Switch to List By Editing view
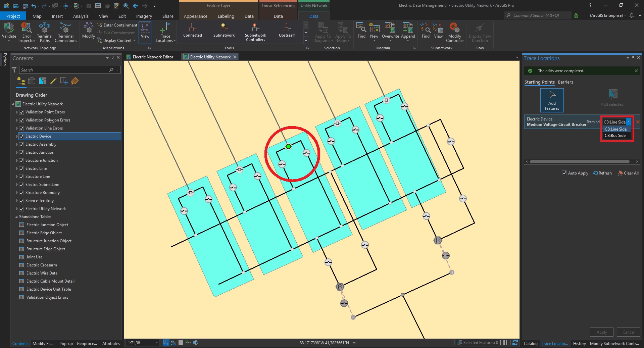 click(x=53, y=81)
